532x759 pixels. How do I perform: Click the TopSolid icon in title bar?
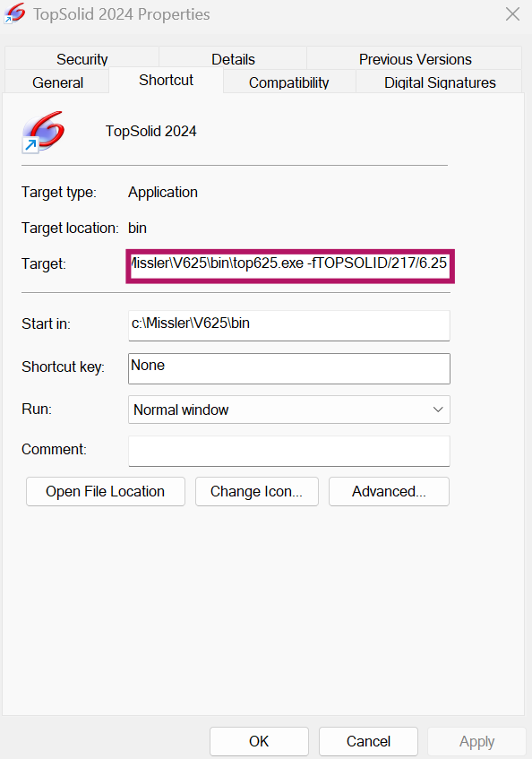(14, 13)
